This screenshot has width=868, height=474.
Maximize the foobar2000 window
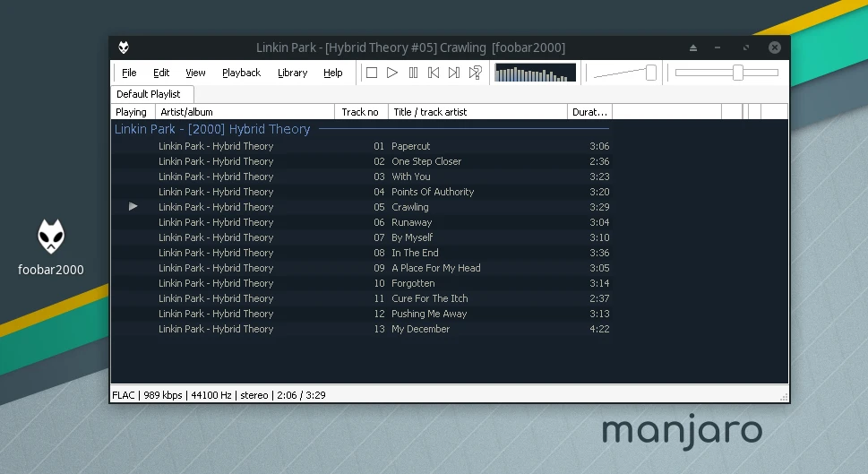point(746,47)
